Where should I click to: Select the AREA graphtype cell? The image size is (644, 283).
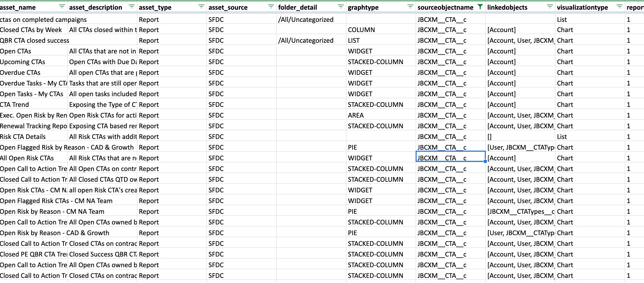(356, 116)
